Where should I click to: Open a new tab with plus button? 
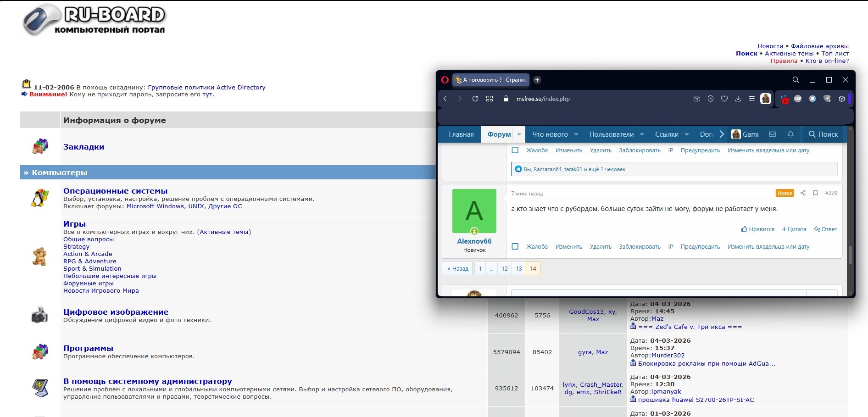537,80
